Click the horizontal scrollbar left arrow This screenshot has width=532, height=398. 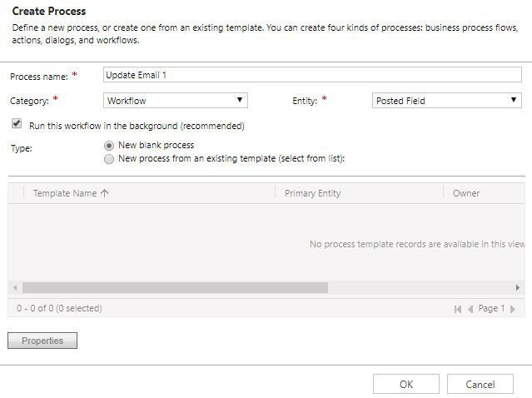pos(15,288)
